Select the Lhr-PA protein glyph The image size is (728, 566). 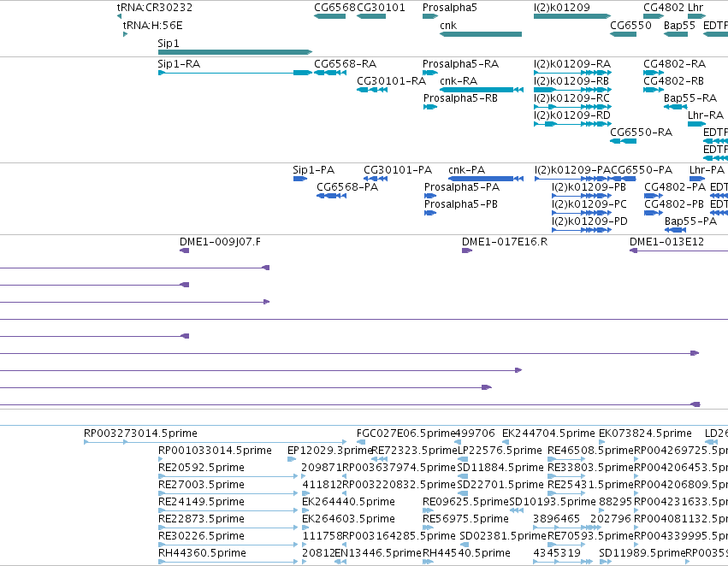(x=697, y=179)
